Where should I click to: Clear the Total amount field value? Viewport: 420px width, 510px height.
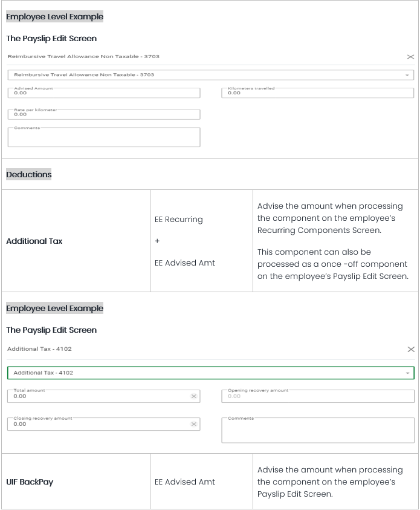[193, 396]
